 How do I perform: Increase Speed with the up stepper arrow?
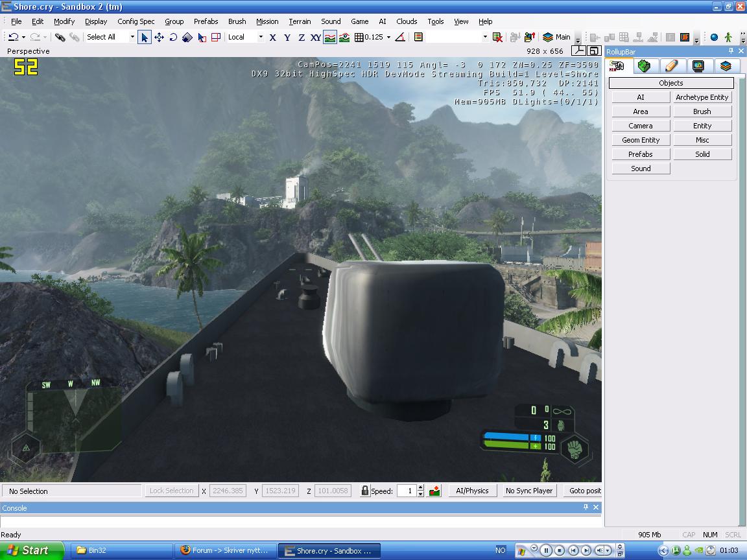420,487
